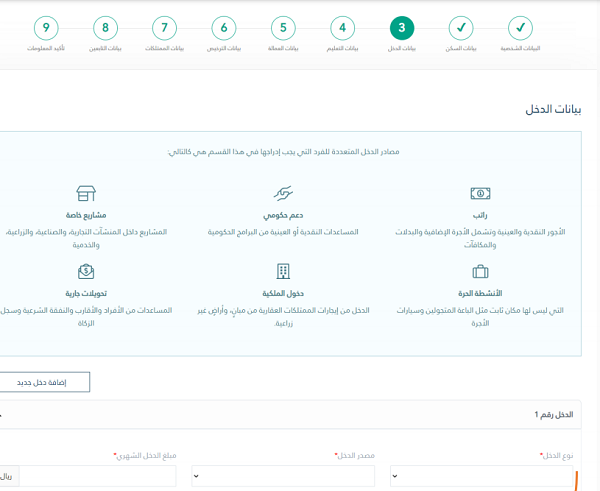
Task: Click the مصدر الدخل field label
Action: (355, 455)
